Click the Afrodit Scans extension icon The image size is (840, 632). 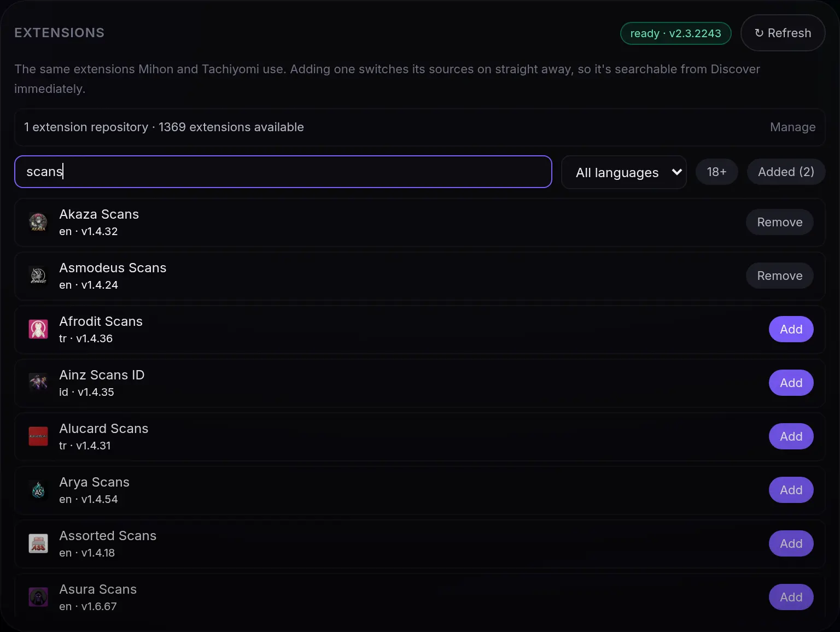pyautogui.click(x=38, y=329)
